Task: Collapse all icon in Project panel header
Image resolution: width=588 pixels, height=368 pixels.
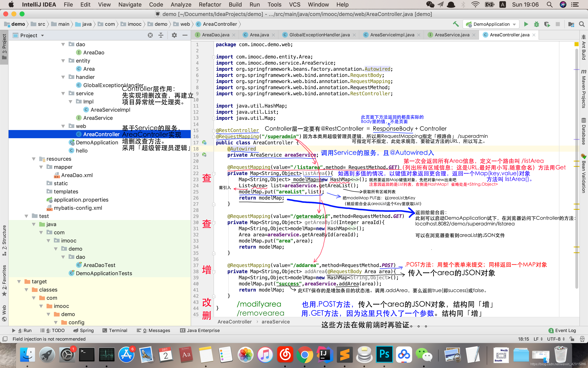Action: pyautogui.click(x=161, y=35)
